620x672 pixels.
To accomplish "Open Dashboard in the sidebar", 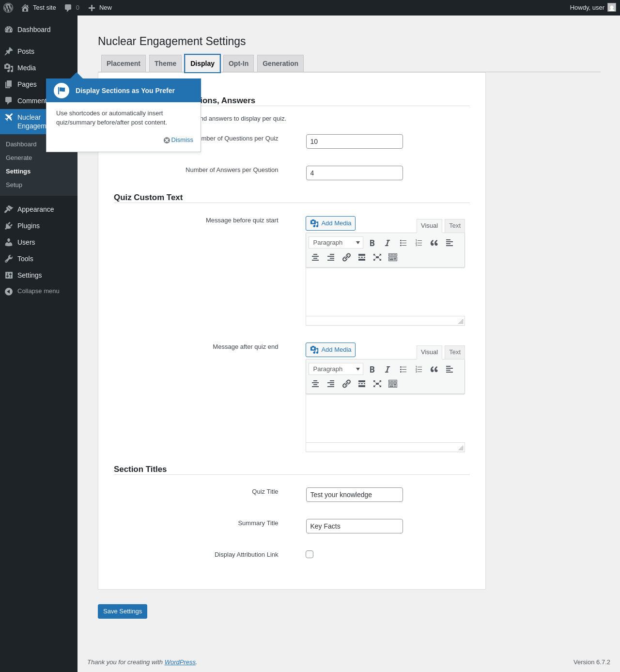I will pos(39,30).
